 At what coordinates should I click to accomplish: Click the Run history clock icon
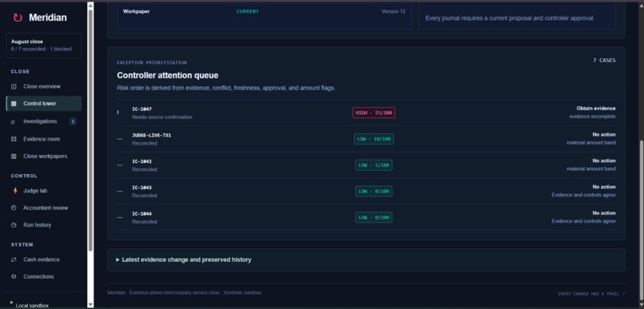(14, 225)
